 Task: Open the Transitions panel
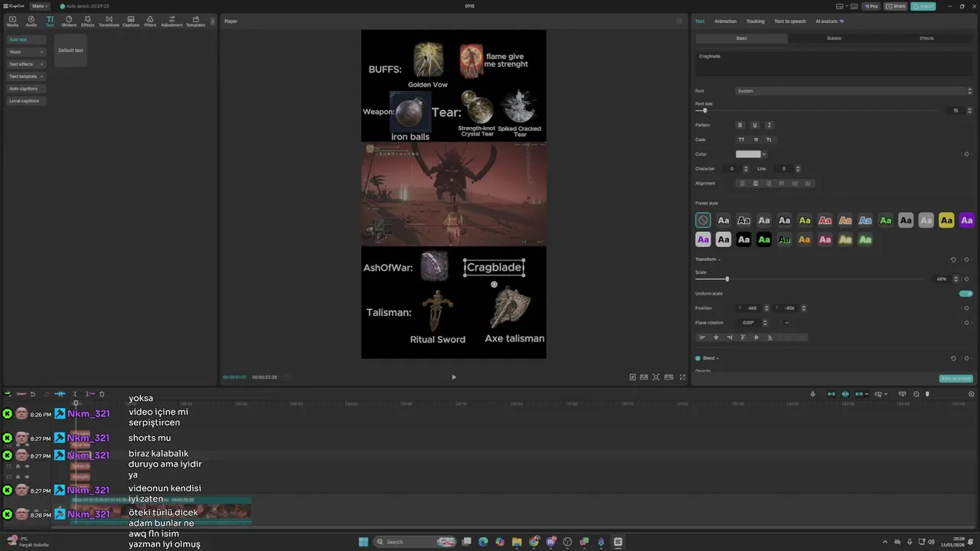click(x=109, y=21)
